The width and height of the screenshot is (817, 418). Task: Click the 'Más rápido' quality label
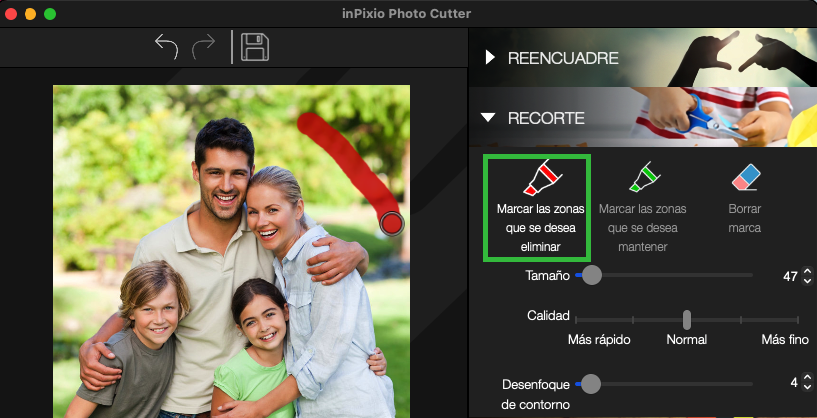pyautogui.click(x=599, y=340)
